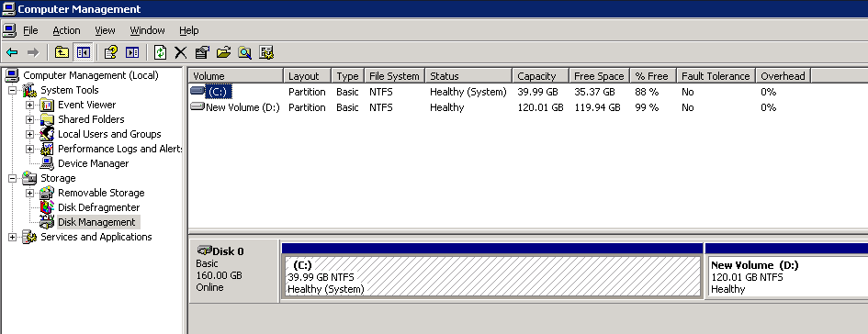868x334 pixels.
Task: Click the Storage icon in tree
Action: 29,178
